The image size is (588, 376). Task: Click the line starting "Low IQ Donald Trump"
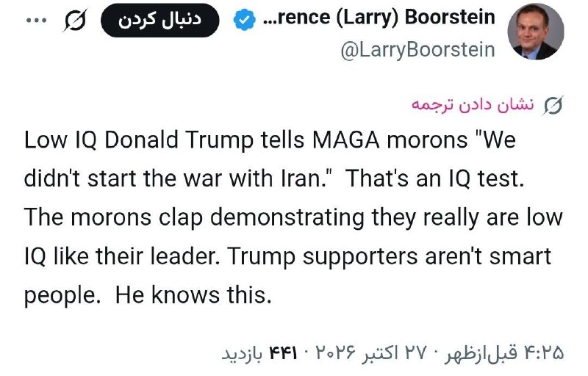click(x=270, y=140)
